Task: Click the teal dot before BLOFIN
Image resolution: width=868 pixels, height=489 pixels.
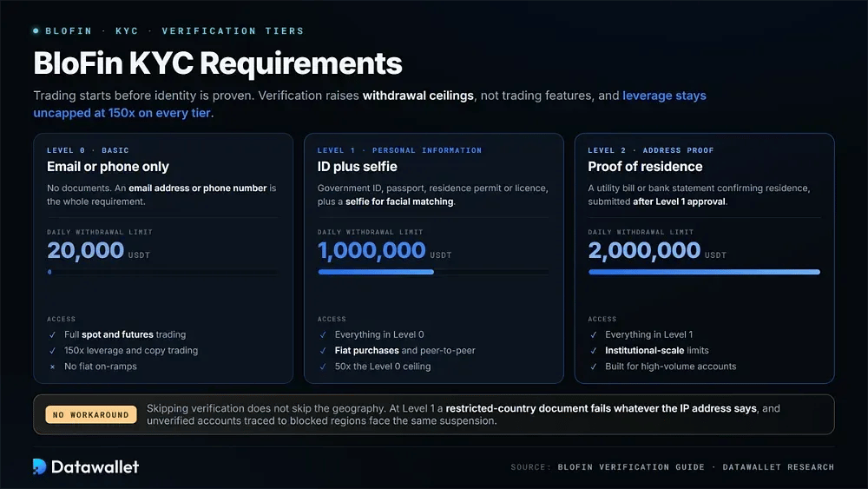Action: click(36, 31)
